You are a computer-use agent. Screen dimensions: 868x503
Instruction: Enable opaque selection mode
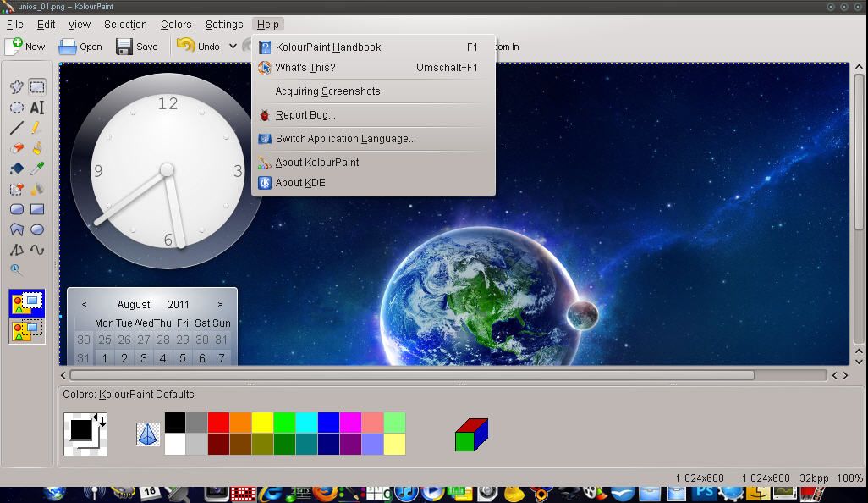pyautogui.click(x=26, y=303)
